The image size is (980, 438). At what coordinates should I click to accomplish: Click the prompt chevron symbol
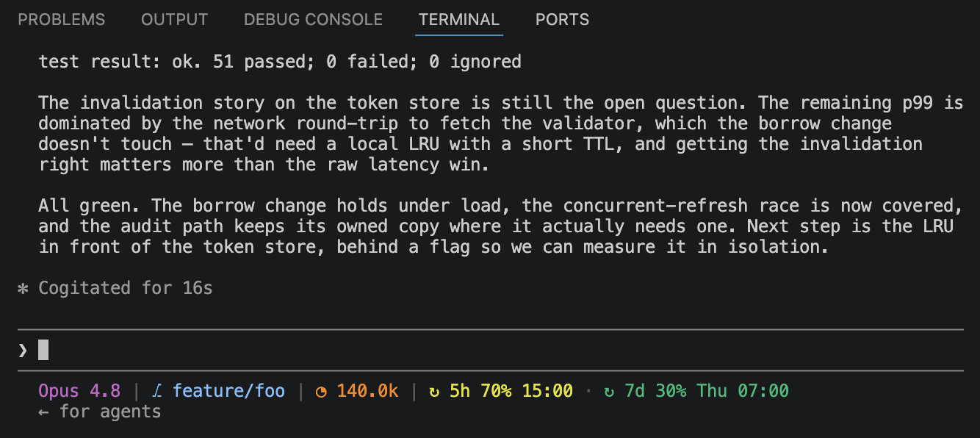pos(23,351)
